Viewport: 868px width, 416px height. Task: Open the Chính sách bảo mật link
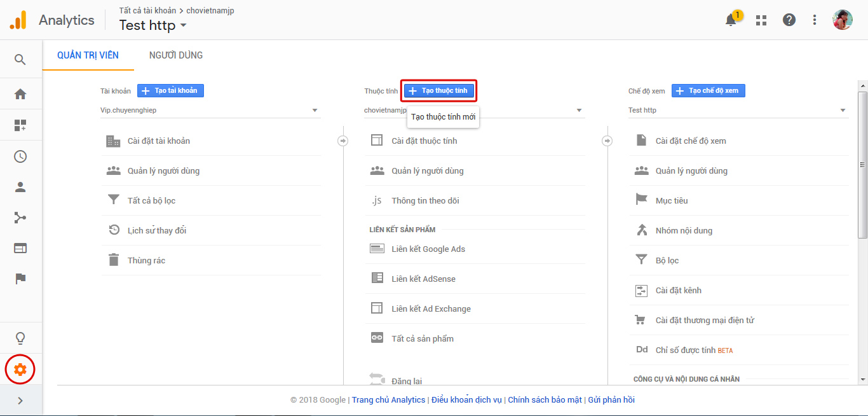[x=545, y=400]
